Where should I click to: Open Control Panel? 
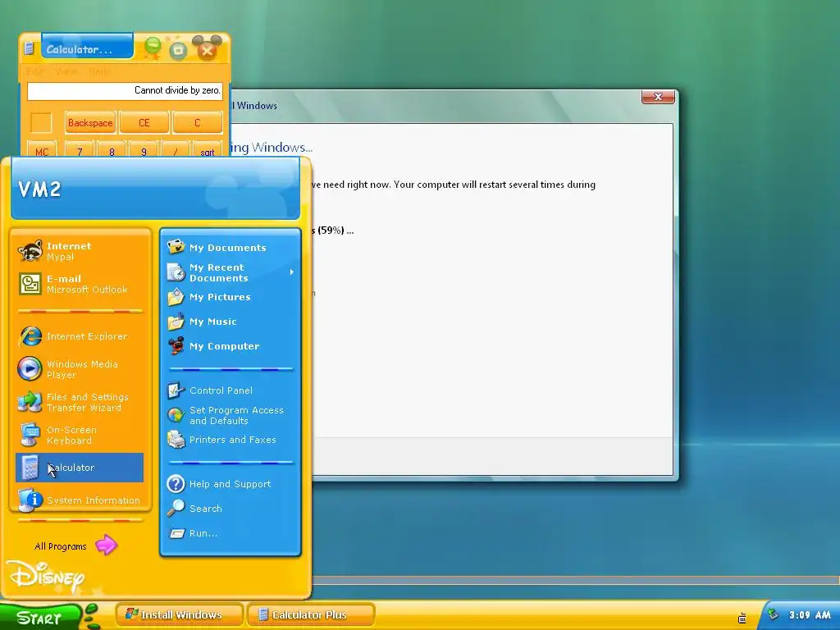(x=231, y=390)
